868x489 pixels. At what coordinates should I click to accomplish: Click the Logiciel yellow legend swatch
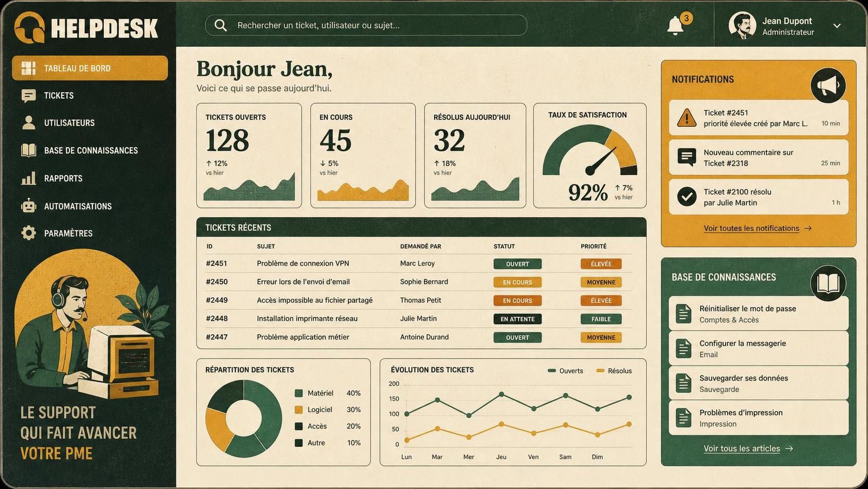coord(299,410)
